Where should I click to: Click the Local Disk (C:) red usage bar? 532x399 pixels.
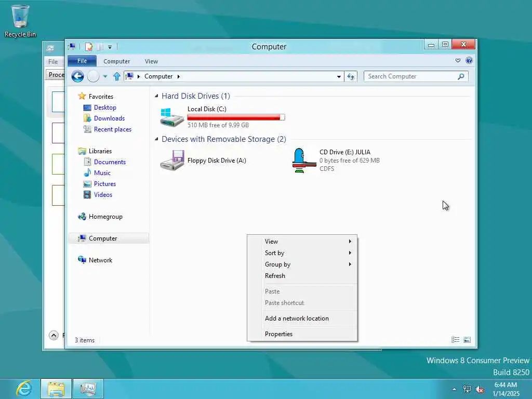tap(236, 117)
